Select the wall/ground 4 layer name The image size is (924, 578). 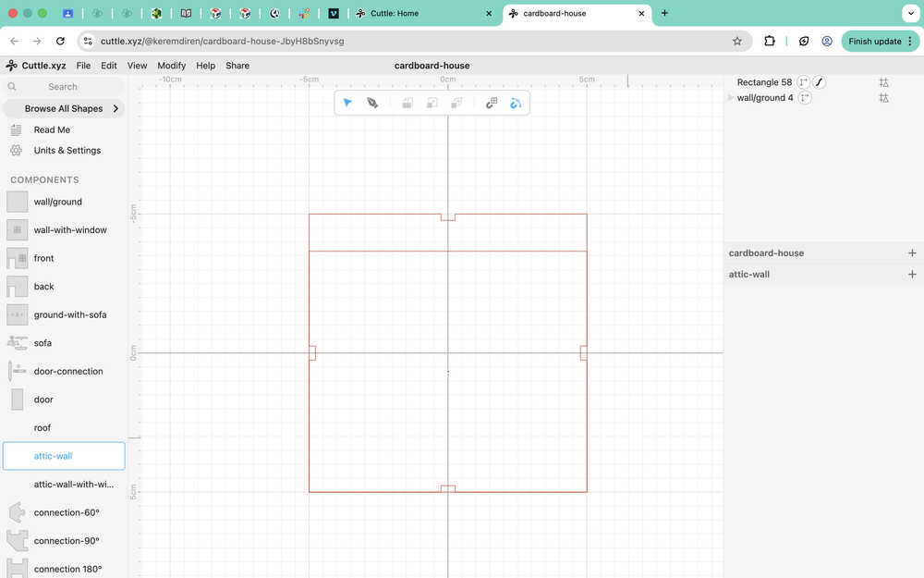[765, 98]
